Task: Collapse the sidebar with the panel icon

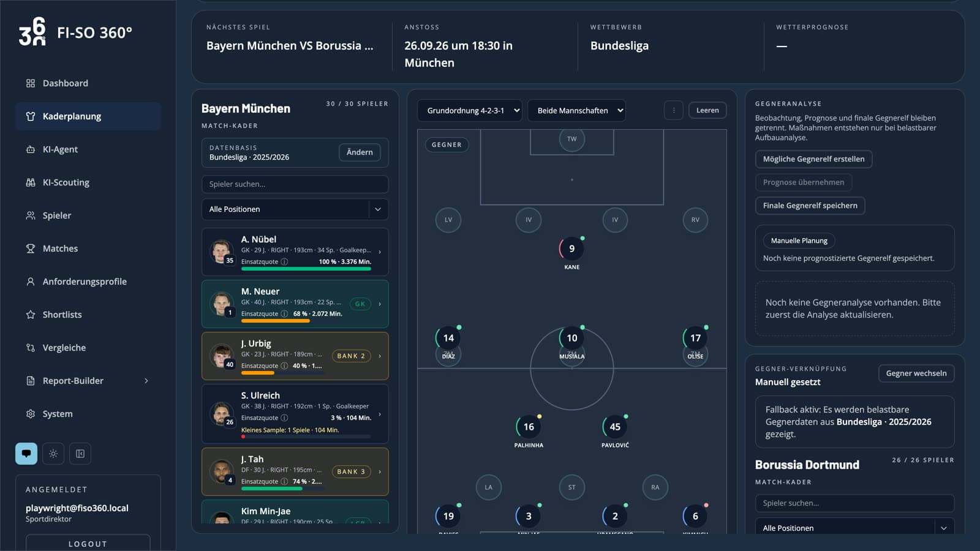Action: pos(80,454)
